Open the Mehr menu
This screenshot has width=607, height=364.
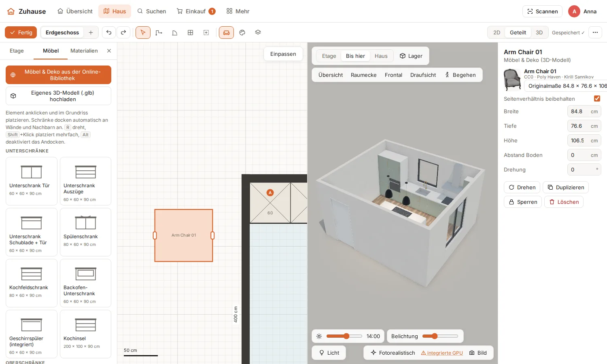tap(238, 11)
